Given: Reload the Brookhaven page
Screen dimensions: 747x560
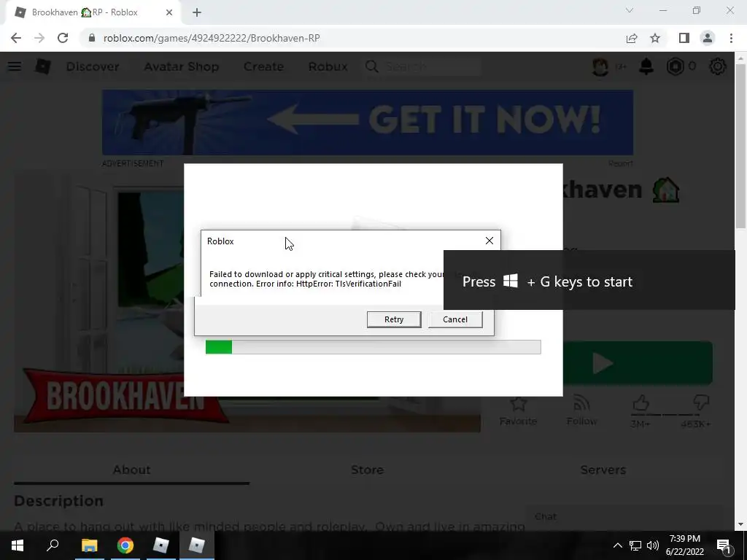Looking at the screenshot, I should click(x=63, y=38).
